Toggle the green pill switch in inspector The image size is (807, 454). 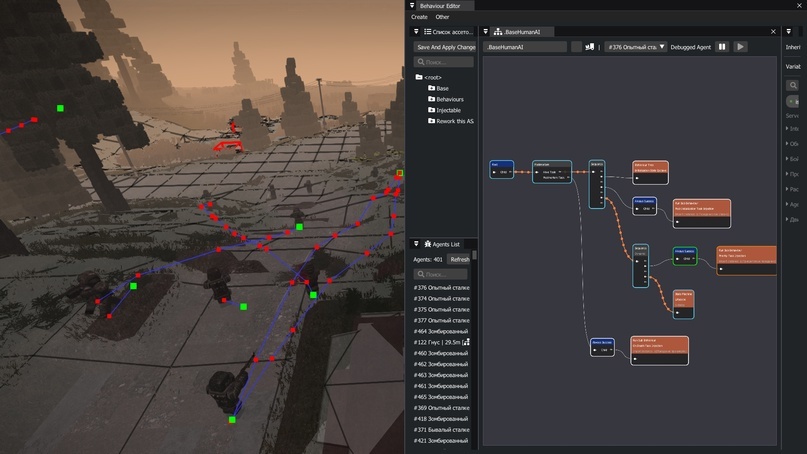(x=793, y=101)
